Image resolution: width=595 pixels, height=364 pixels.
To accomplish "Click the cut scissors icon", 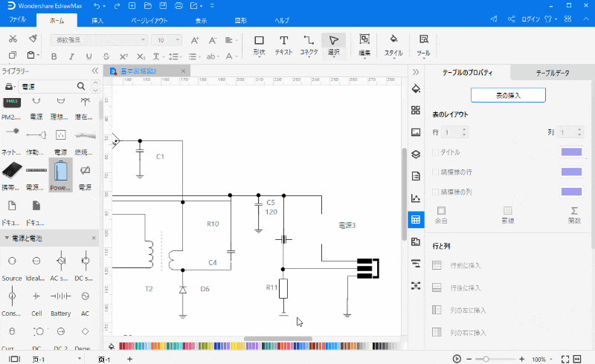I will tap(13, 39).
